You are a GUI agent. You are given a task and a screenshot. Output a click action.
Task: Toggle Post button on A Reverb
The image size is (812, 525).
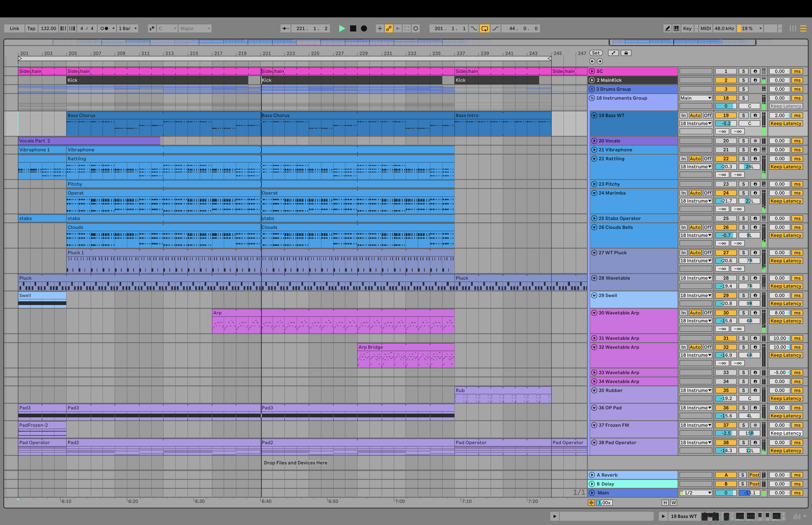click(754, 475)
